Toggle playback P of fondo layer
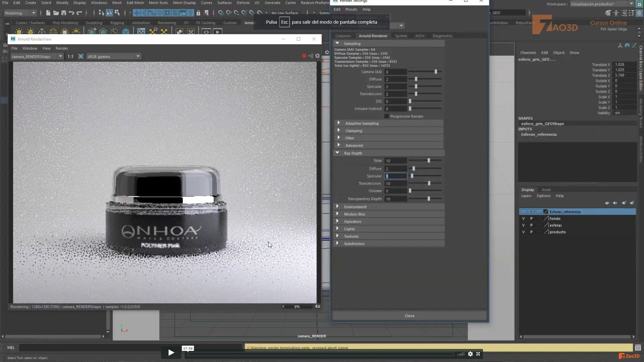 [531, 219]
